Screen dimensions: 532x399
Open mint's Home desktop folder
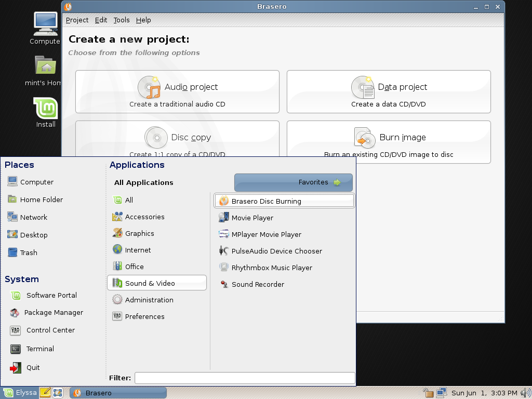click(45, 71)
